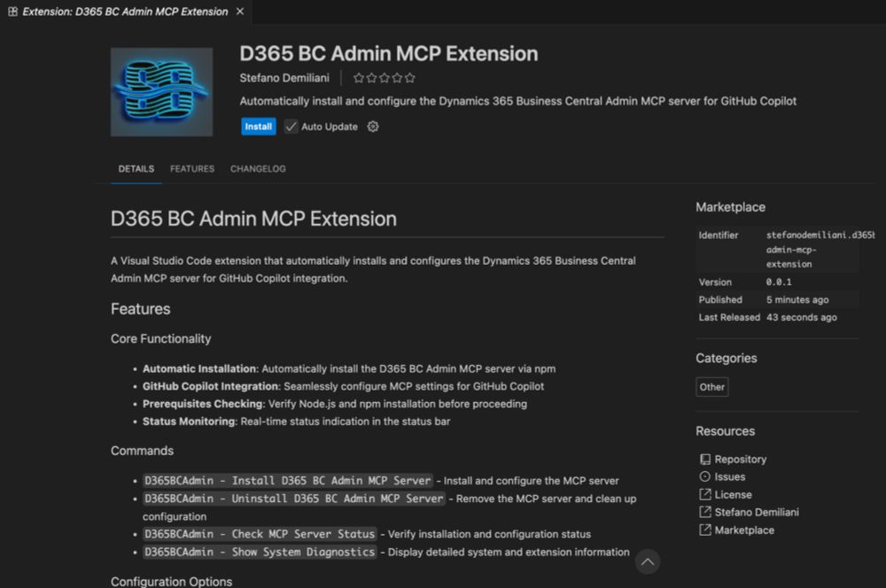Viewport: 886px width, 588px height.
Task: Click the 'Install D365 BC Admin MCP Server' command
Action: (288, 481)
